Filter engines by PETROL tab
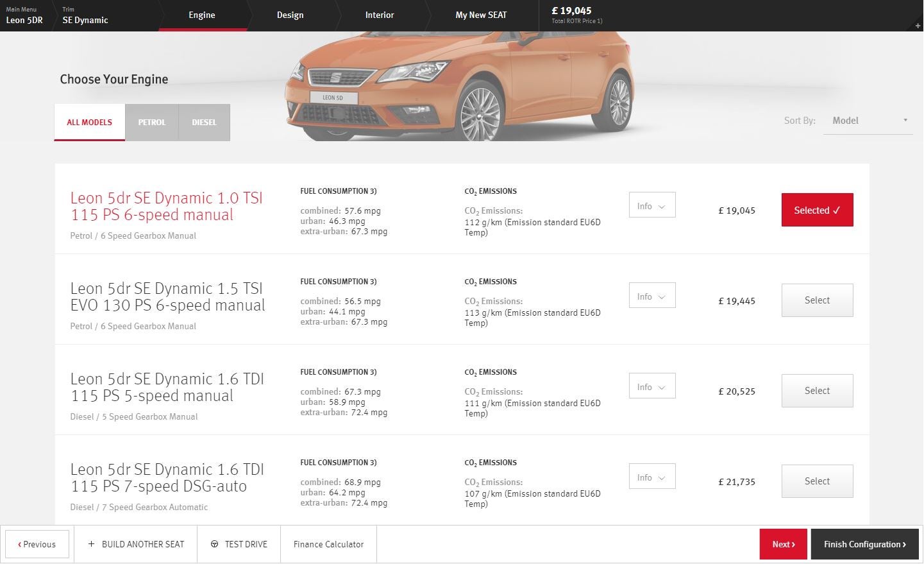 pyautogui.click(x=152, y=122)
